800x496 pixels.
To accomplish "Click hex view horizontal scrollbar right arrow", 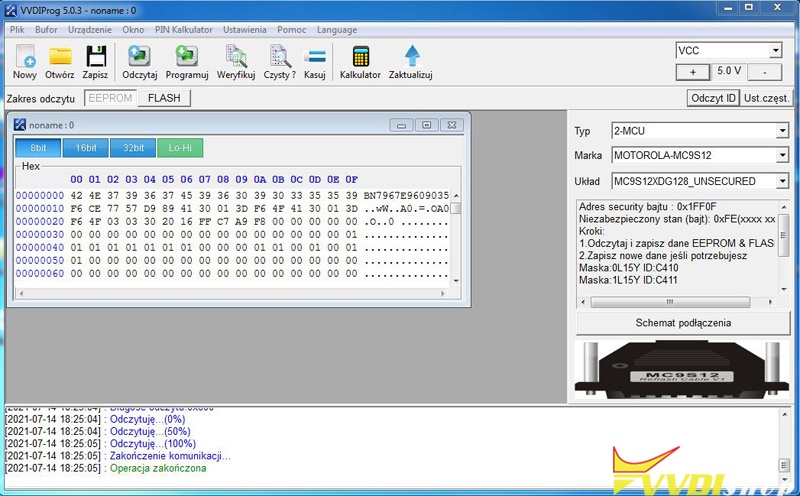I will click(443, 293).
